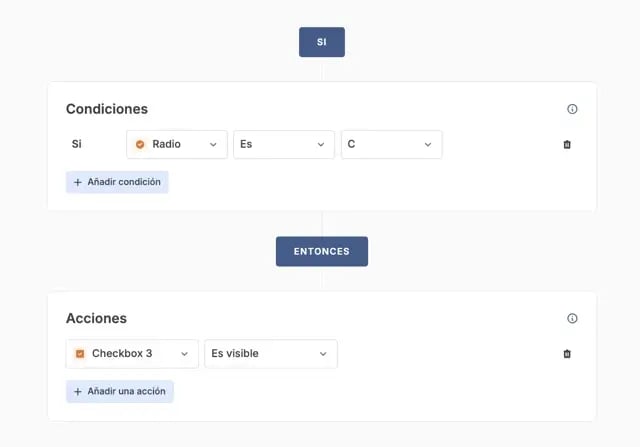Click the orange Radio field icon

pyautogui.click(x=140, y=144)
